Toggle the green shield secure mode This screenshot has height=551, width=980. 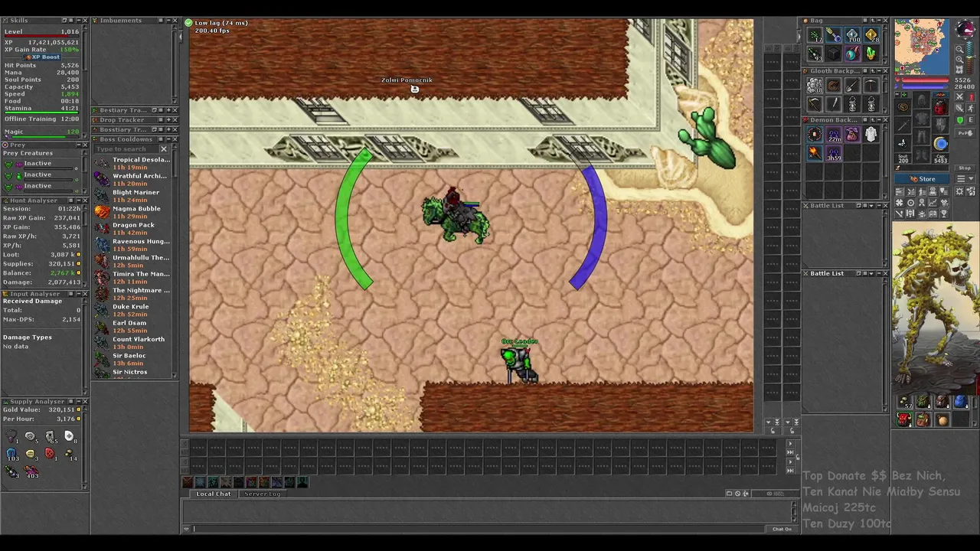click(959, 120)
